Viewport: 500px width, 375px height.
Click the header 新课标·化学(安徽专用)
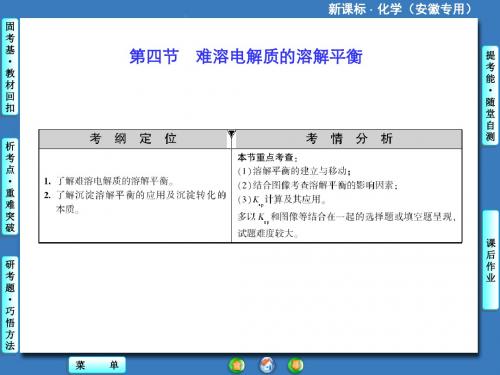pos(399,9)
